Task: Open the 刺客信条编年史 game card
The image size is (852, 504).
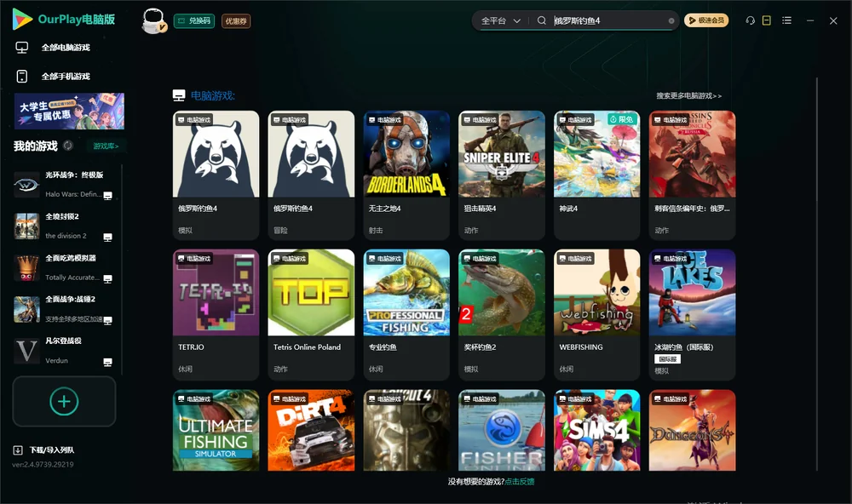Action: (x=692, y=175)
